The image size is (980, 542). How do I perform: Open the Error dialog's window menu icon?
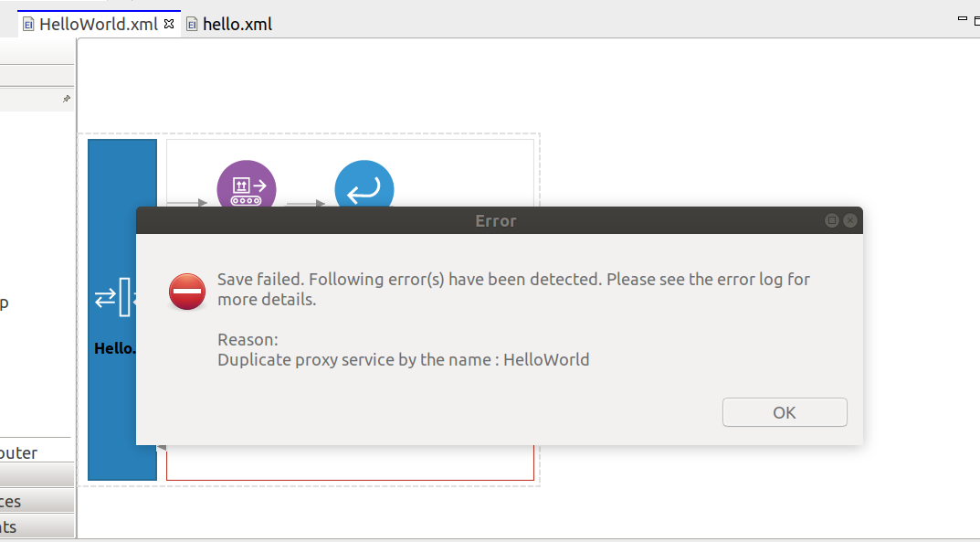coord(831,220)
